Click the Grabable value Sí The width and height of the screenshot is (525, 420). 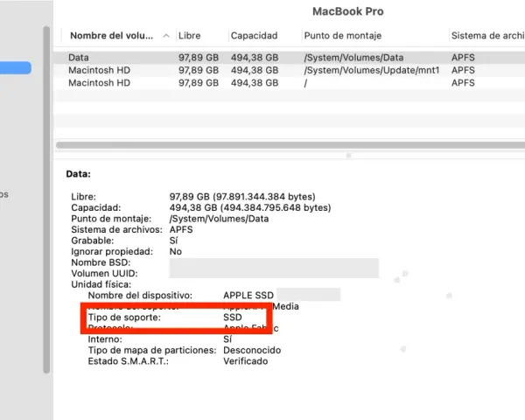click(173, 241)
